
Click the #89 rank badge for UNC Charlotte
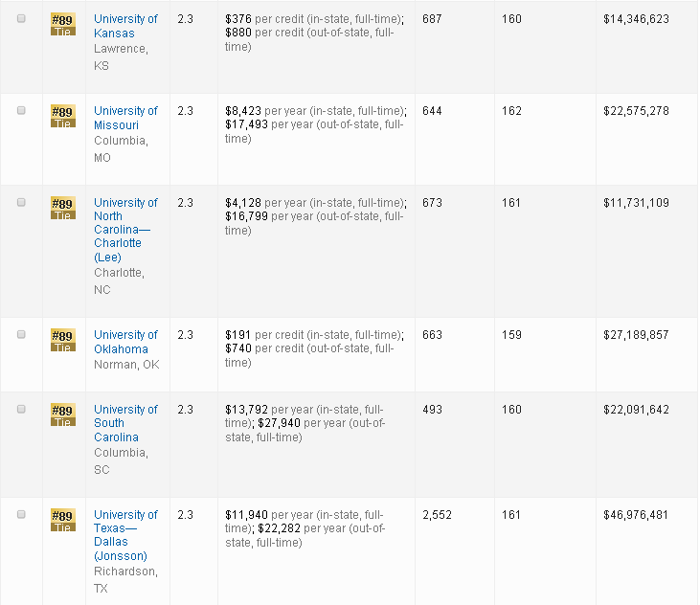pyautogui.click(x=62, y=208)
